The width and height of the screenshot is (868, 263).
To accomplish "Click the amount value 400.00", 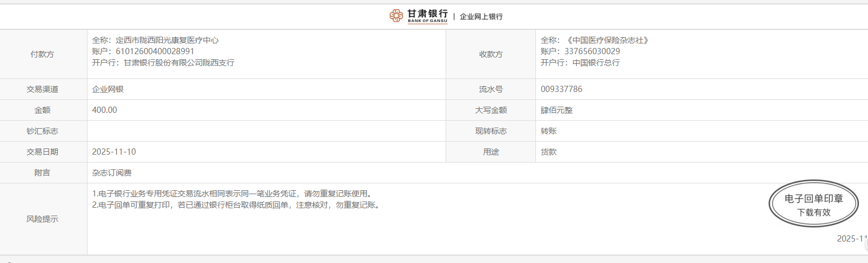I will [x=104, y=110].
